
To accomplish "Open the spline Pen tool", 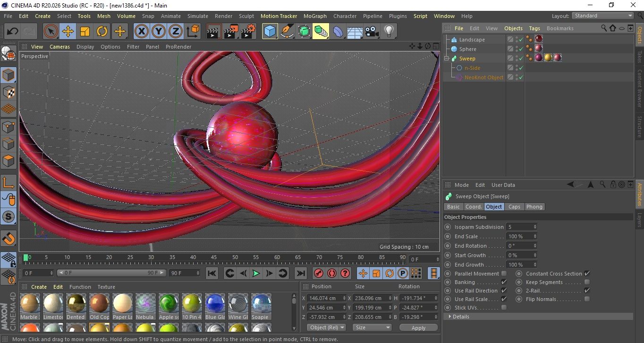I will (287, 32).
